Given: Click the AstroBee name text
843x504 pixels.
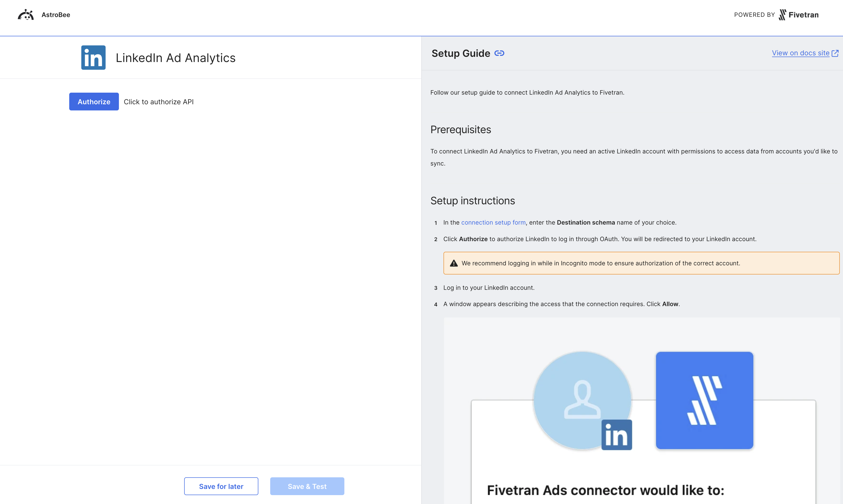Looking at the screenshot, I should point(56,15).
